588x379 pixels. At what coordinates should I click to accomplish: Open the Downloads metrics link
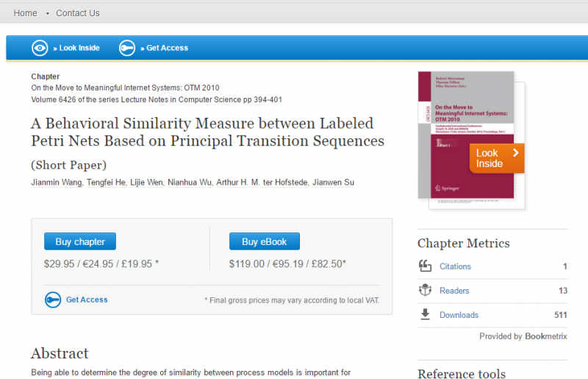click(459, 315)
